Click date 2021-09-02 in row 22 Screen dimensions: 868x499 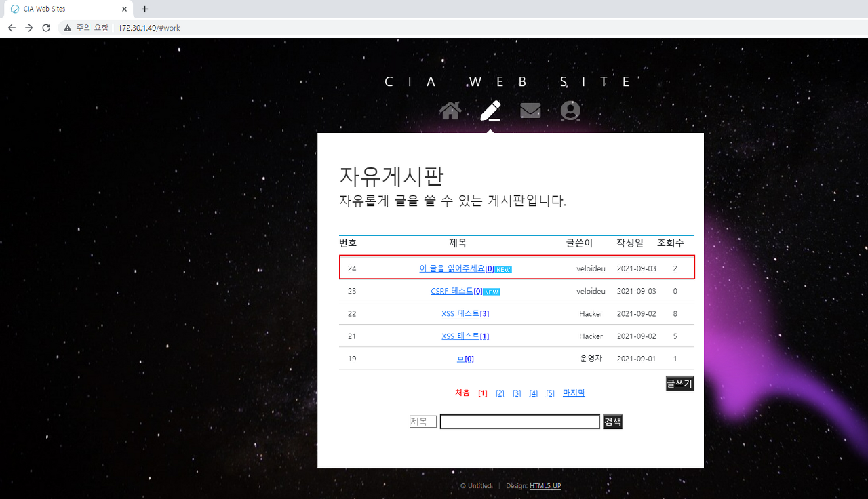(x=637, y=313)
